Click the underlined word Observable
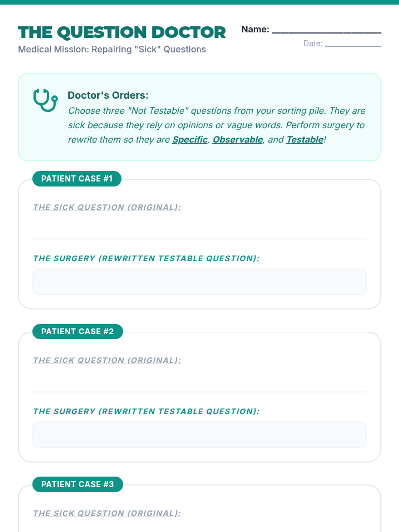 [238, 140]
